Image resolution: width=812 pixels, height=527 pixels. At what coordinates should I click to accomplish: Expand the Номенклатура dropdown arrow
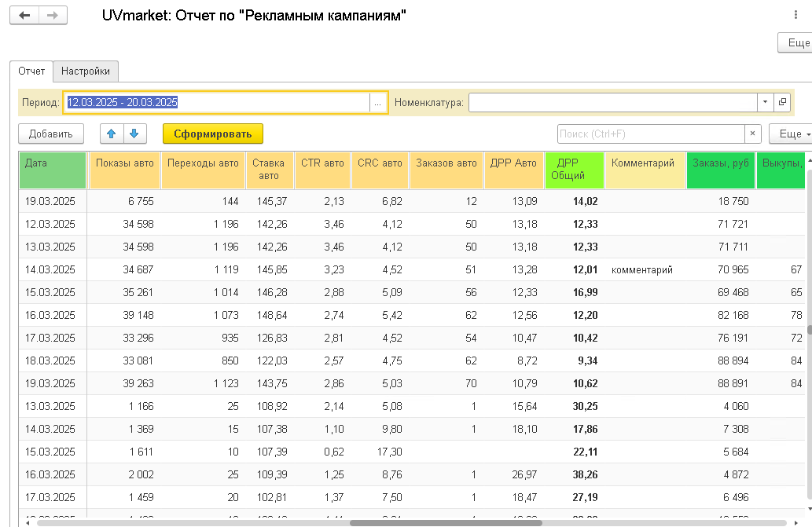(x=766, y=102)
